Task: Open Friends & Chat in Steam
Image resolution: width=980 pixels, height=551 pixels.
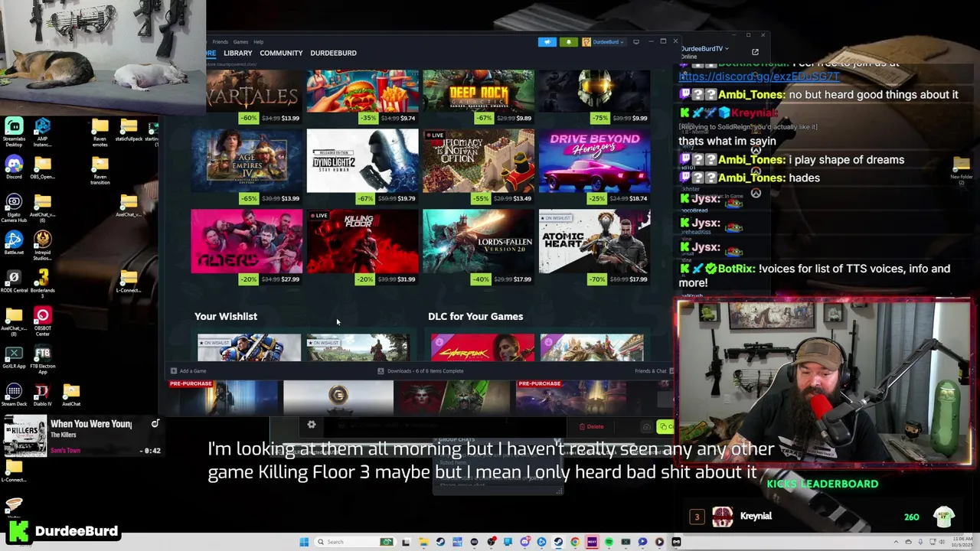Action: click(x=653, y=371)
